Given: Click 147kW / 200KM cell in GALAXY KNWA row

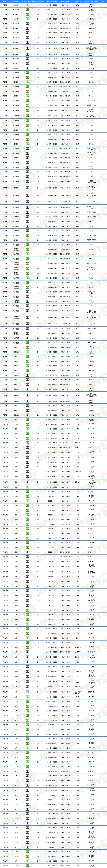Looking at the screenshot, I should click(65, 68).
